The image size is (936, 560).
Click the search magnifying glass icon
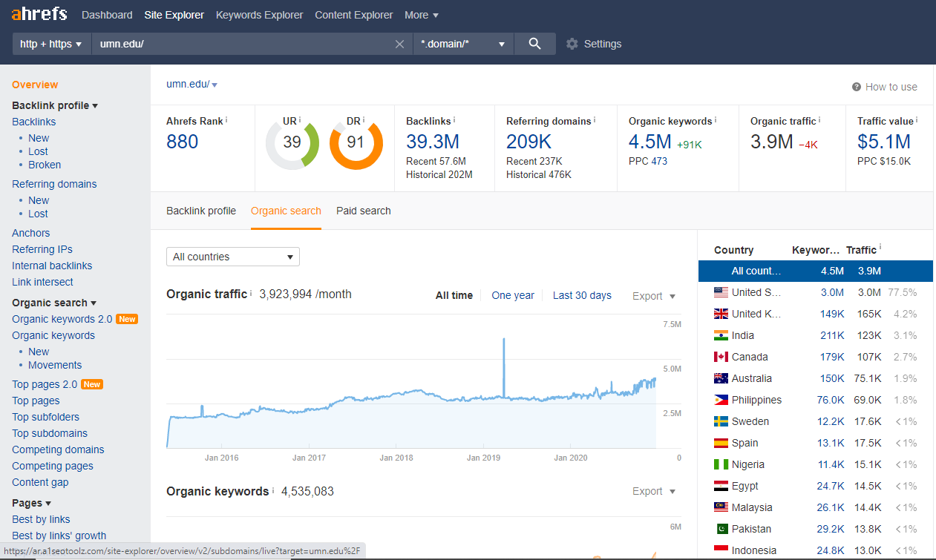click(536, 43)
